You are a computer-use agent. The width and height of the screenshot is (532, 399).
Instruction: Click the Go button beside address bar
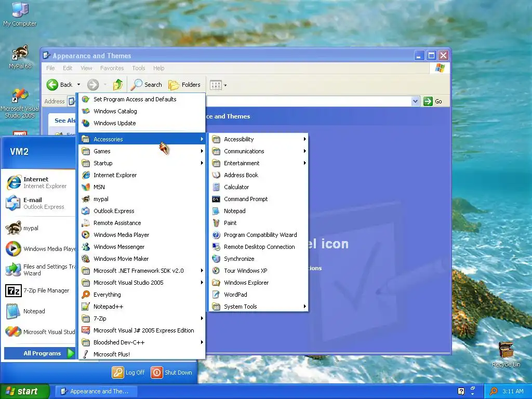[x=433, y=101]
